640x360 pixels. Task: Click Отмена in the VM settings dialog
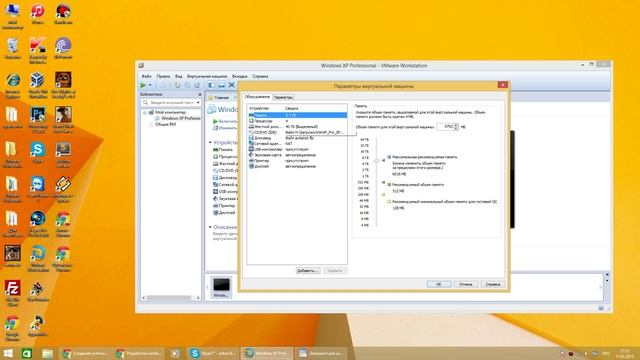click(x=465, y=284)
